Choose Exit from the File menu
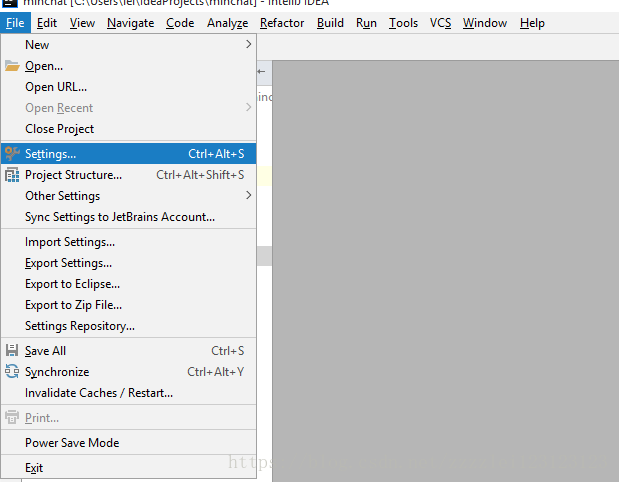This screenshot has width=619, height=482. 128,467
